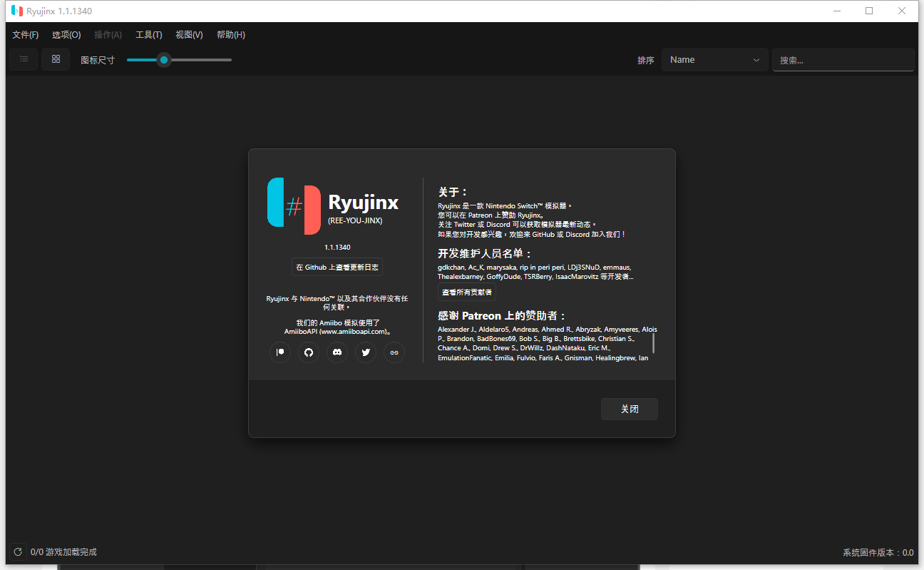Open the Patreon page via its circular icon
The height and width of the screenshot is (570, 924).
point(279,352)
